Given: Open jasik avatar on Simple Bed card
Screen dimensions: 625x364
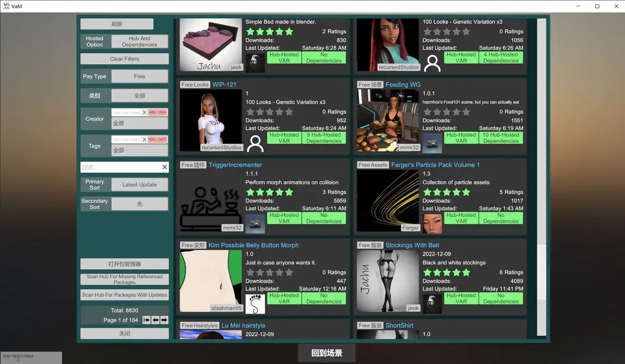Looking at the screenshot, I should coord(255,62).
